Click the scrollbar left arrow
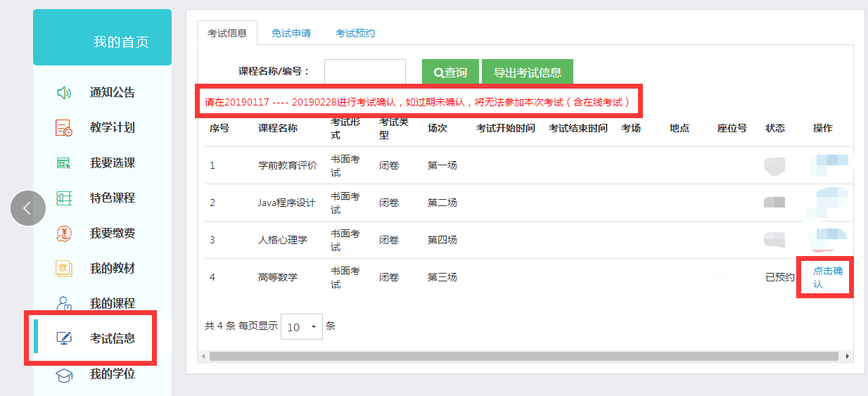 pyautogui.click(x=204, y=357)
